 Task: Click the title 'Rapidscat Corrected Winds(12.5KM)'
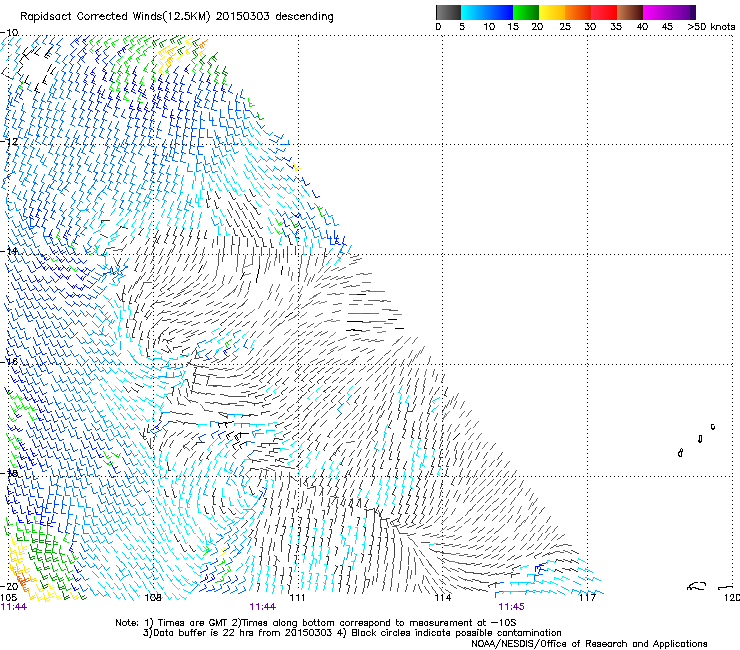click(x=116, y=17)
